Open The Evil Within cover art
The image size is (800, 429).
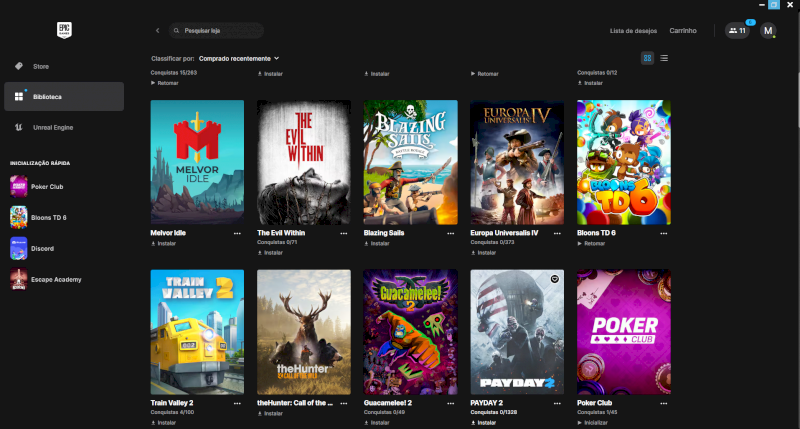pos(304,162)
